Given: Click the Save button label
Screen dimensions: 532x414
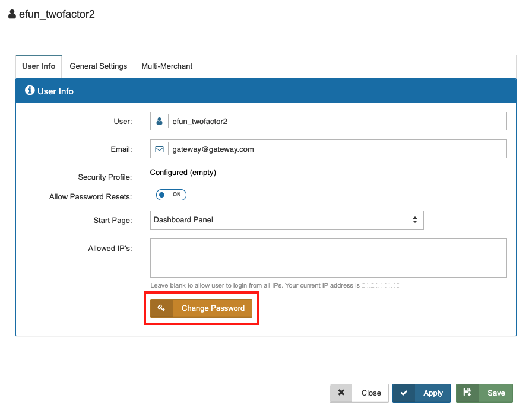Looking at the screenshot, I should pyautogui.click(x=496, y=393).
